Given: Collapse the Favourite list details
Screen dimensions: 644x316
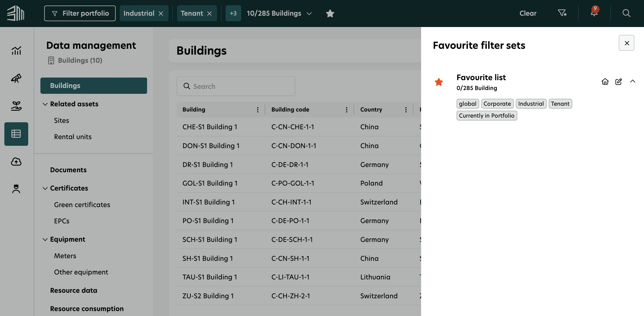Looking at the screenshot, I should coord(633,81).
